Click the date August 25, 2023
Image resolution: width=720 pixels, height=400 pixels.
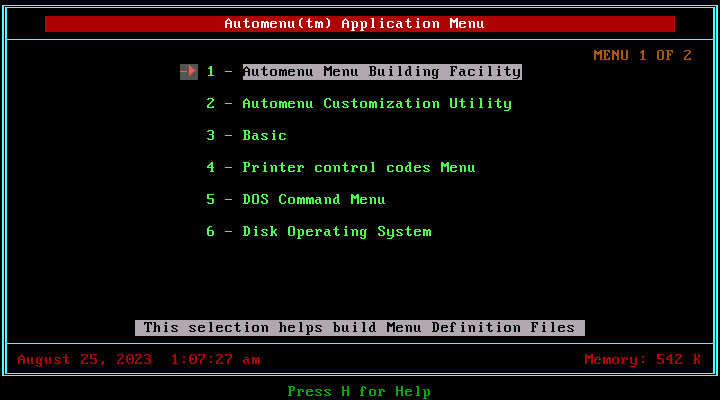click(x=84, y=360)
